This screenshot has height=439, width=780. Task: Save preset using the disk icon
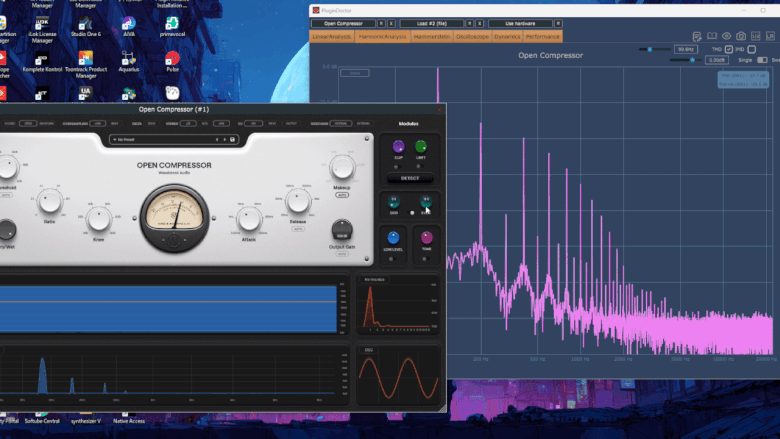[232, 139]
